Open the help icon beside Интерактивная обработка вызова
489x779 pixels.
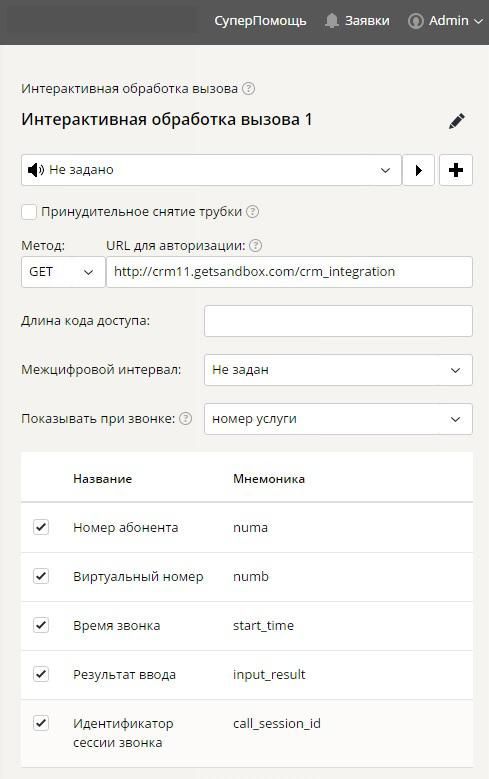point(248,89)
